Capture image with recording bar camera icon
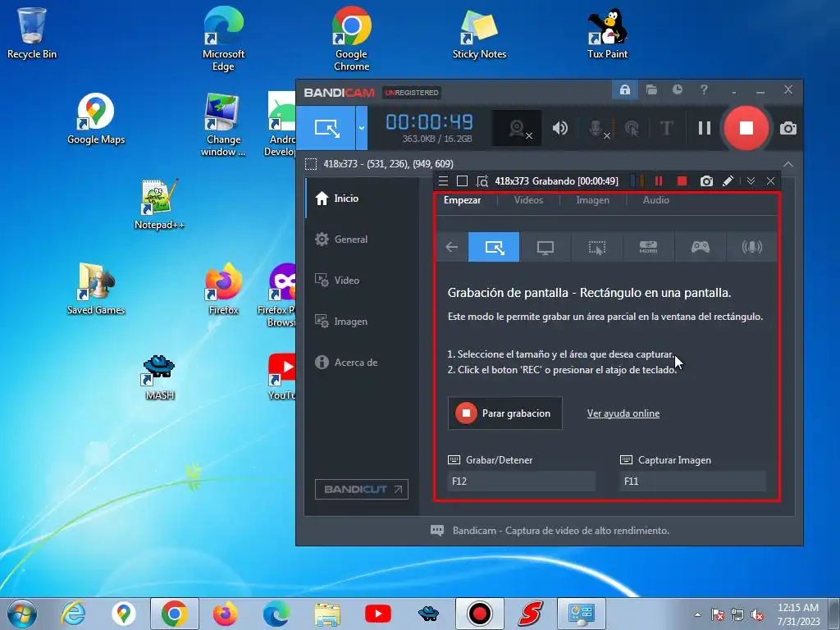Viewport: 840px width, 630px height. point(706,181)
